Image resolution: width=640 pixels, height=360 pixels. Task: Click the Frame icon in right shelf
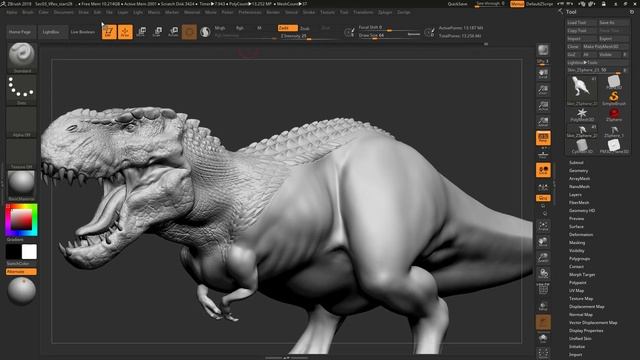(x=543, y=226)
